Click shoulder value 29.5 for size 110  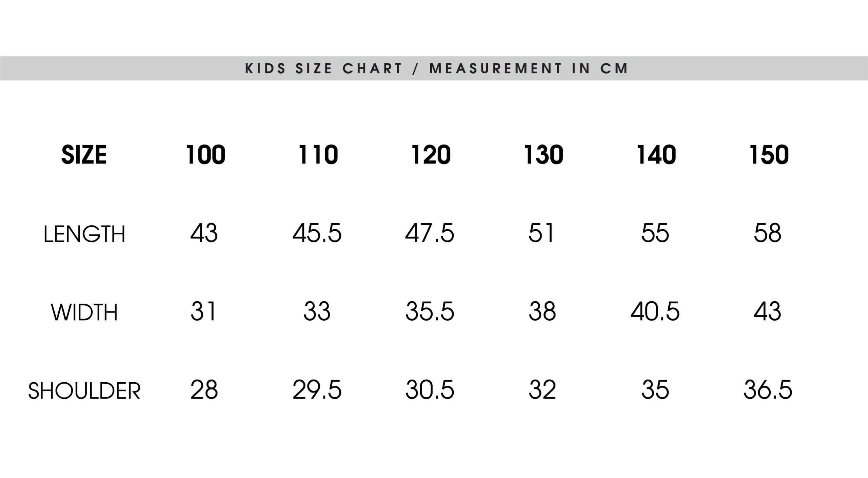point(317,389)
